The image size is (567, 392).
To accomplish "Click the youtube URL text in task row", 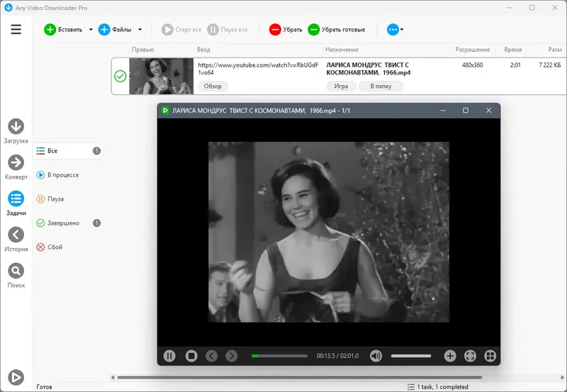I will click(x=258, y=69).
